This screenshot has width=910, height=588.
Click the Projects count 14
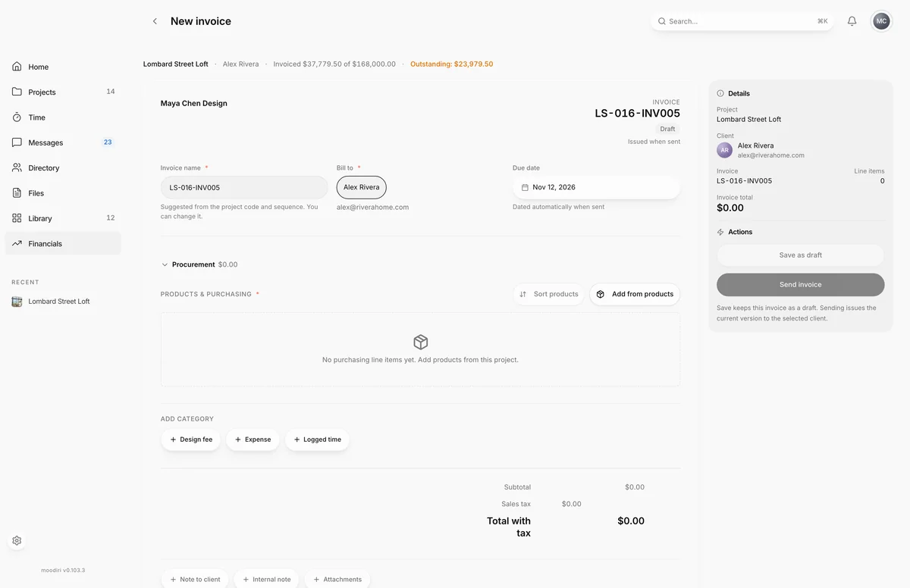[111, 92]
